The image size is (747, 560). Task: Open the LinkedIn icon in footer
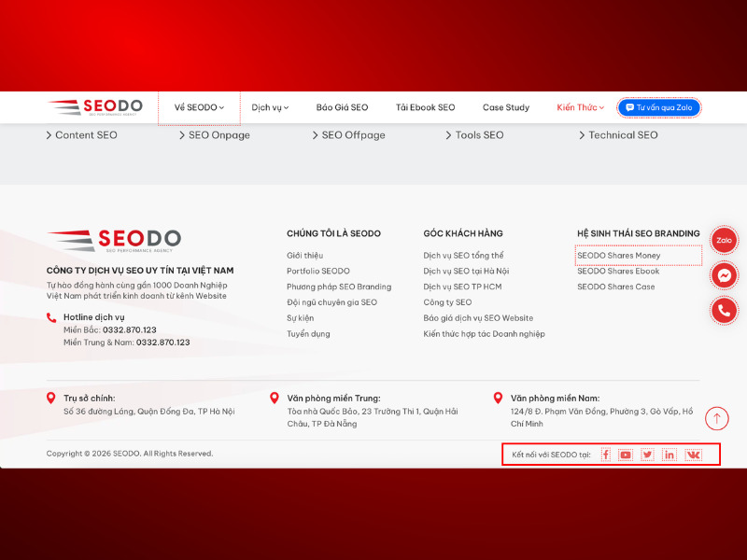(669, 455)
